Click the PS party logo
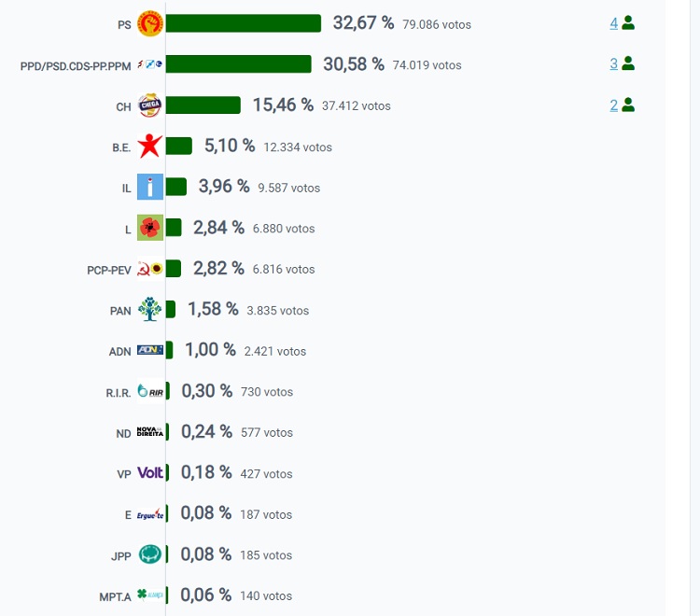 click(149, 23)
